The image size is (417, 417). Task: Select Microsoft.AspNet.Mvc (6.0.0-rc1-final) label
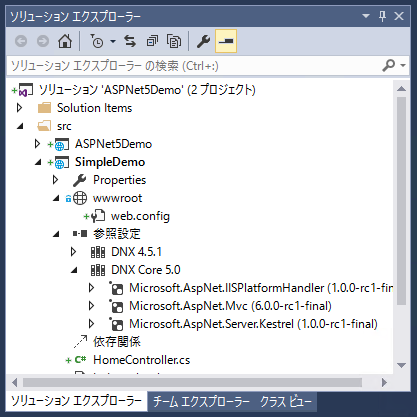click(230, 306)
